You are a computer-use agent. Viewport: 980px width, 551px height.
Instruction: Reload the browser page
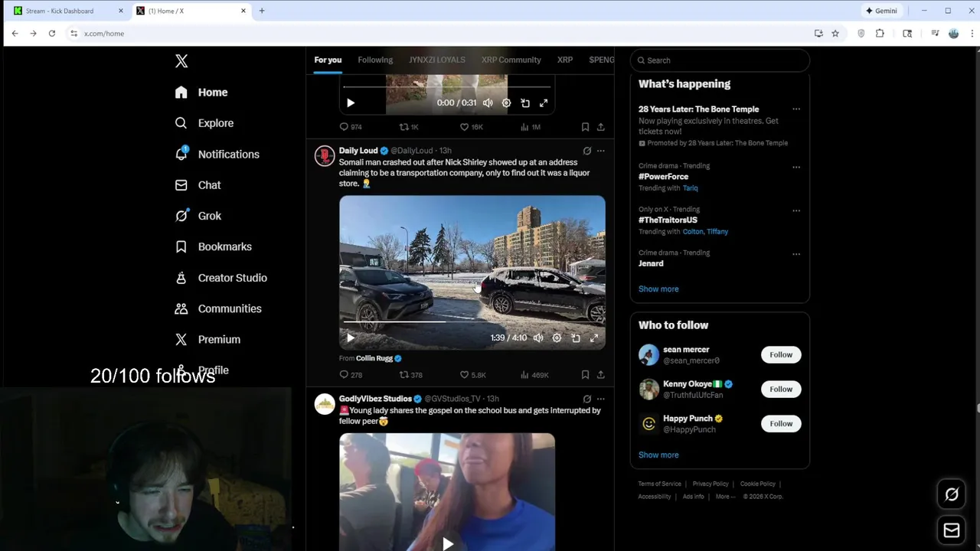coord(52,34)
